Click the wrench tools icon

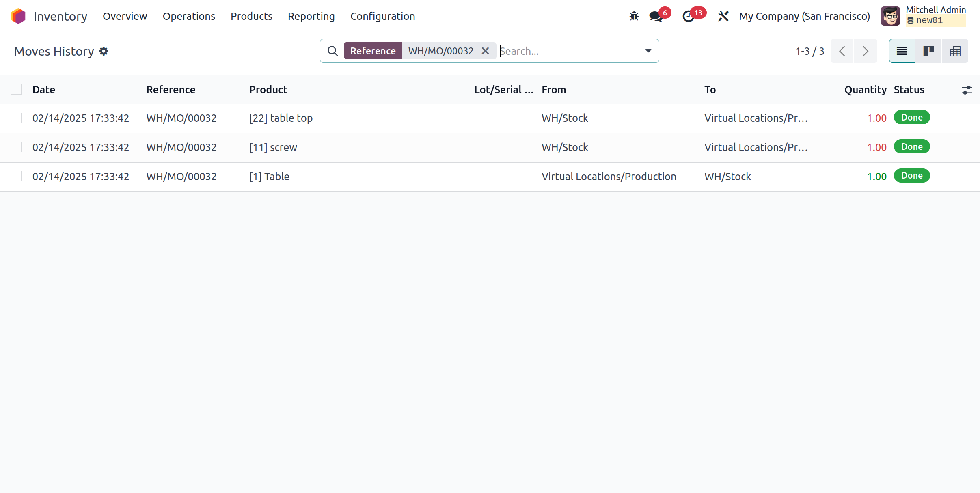pyautogui.click(x=723, y=16)
